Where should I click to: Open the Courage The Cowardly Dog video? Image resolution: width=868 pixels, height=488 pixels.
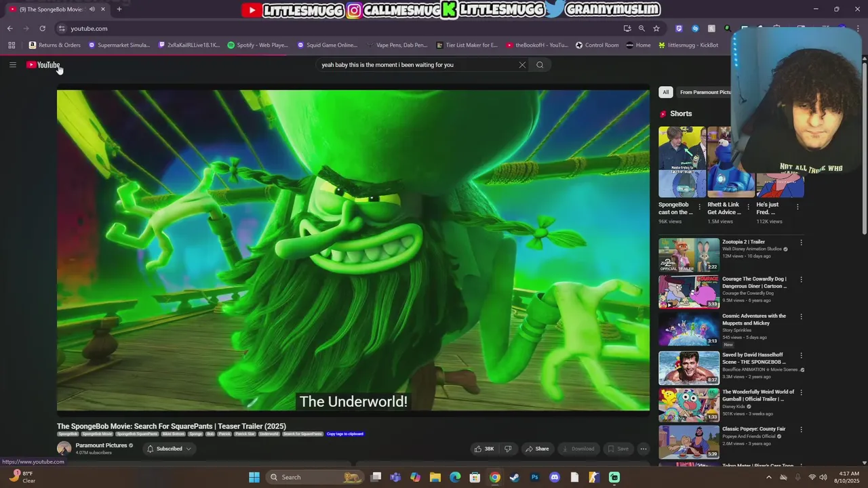tap(689, 292)
